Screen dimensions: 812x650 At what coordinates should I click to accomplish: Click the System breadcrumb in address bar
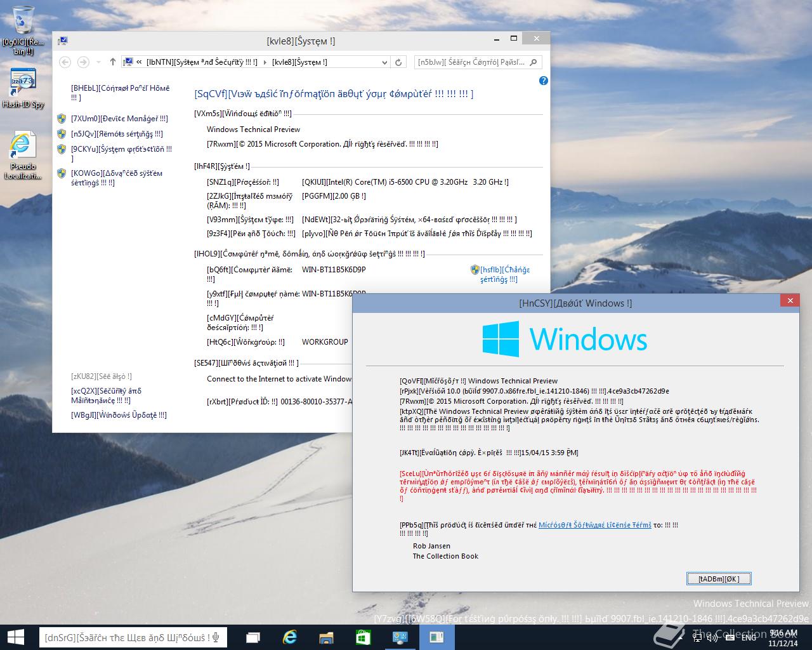coord(299,62)
